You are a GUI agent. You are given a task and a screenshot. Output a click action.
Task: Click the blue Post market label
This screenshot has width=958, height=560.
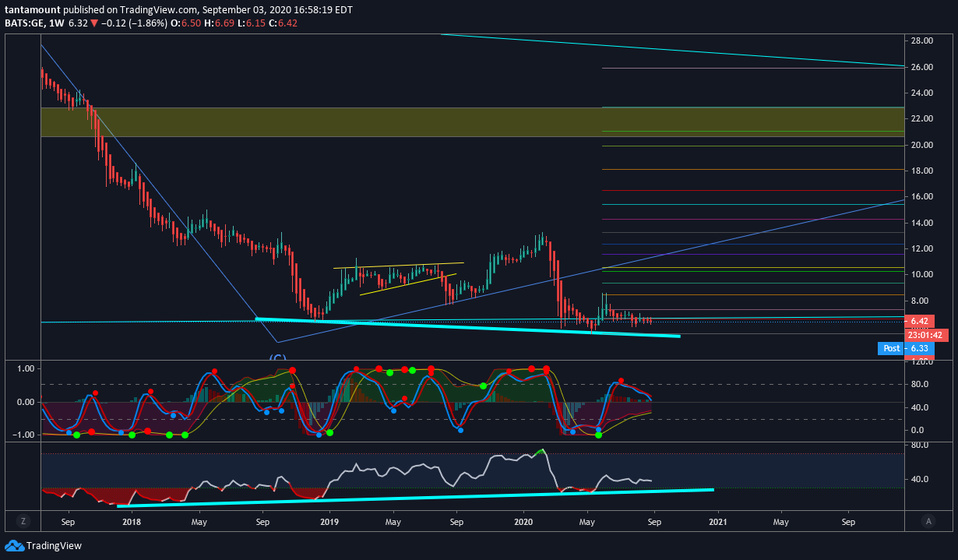tap(892, 348)
